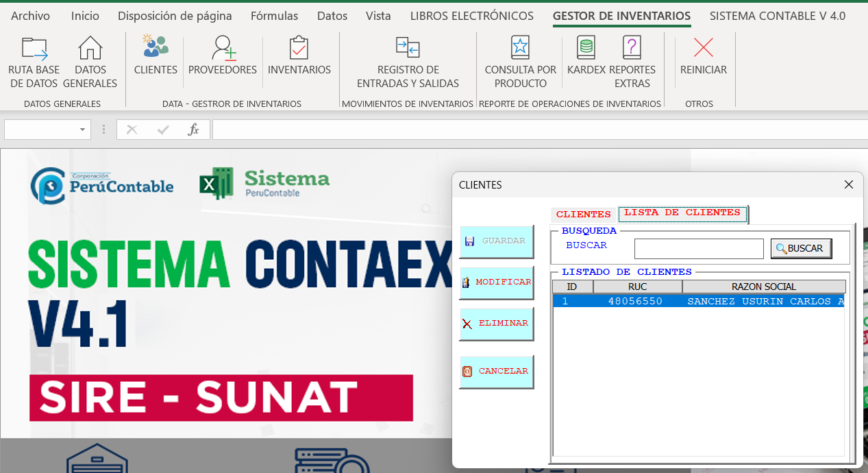Click the MODIFICAR button
The width and height of the screenshot is (868, 473).
click(496, 282)
